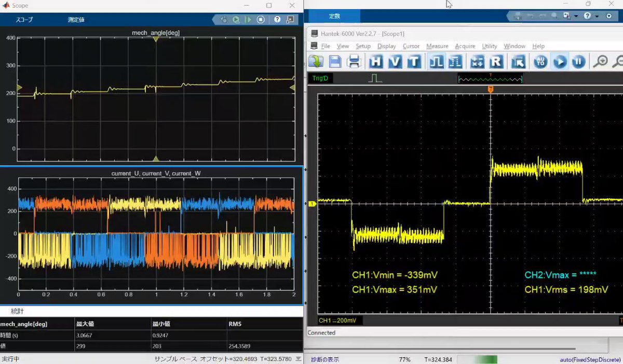Open Cursor menu in Hantek
The height and width of the screenshot is (364, 623).
(x=411, y=46)
